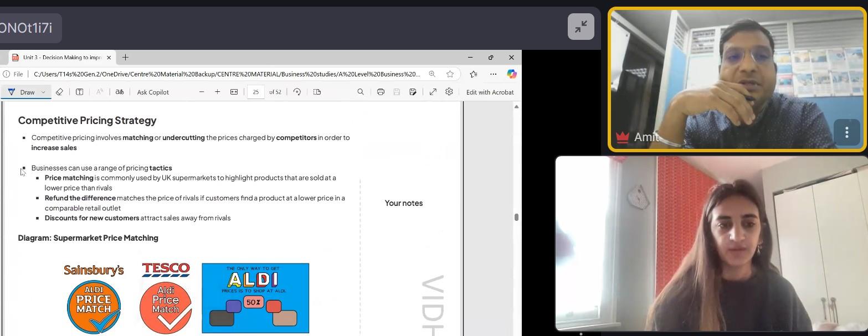Enter full screen PDF view
Viewport: 868px width, 336px height.
pyautogui.click(x=433, y=92)
